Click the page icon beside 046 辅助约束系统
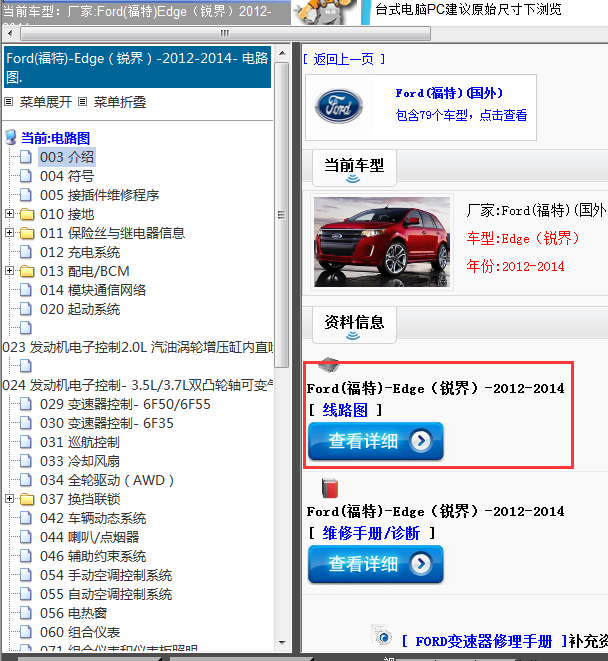 [26, 556]
